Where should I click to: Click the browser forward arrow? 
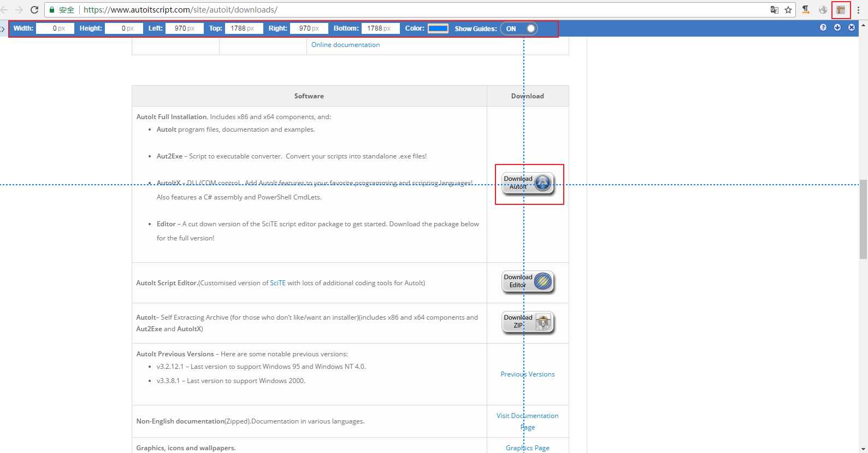(x=19, y=10)
